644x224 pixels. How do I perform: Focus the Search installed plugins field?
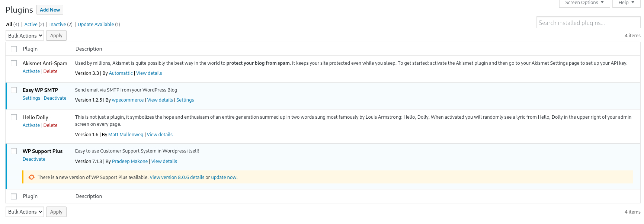point(588,23)
